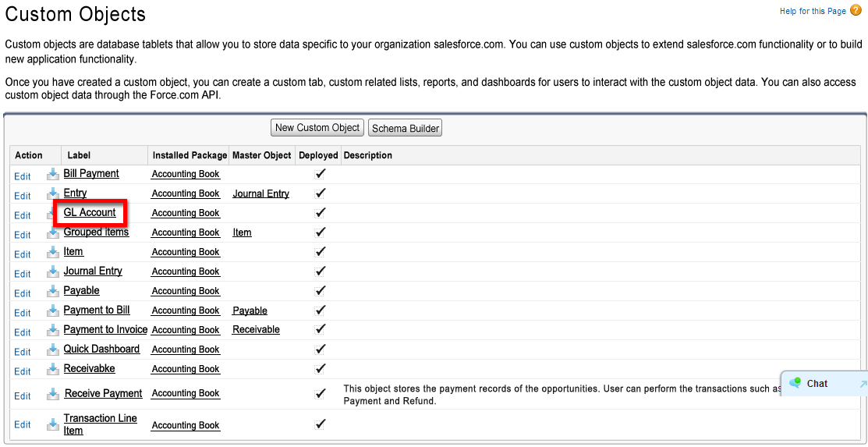
Task: Click the download icon beside Bill Payment
Action: click(53, 174)
